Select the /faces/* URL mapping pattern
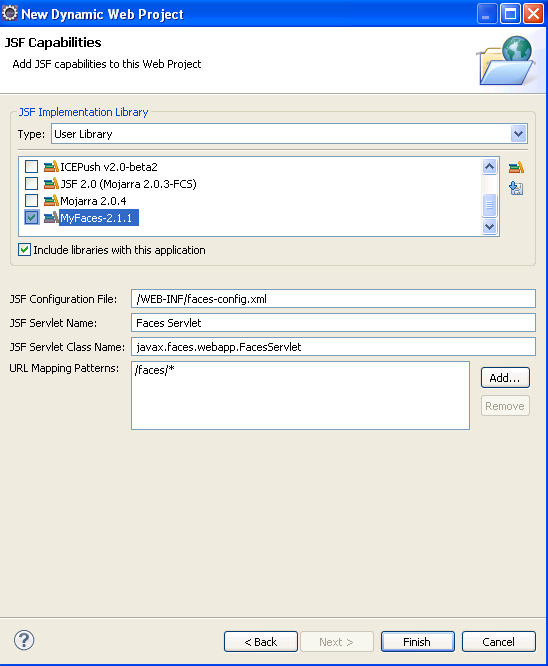The image size is (548, 666). point(154,370)
